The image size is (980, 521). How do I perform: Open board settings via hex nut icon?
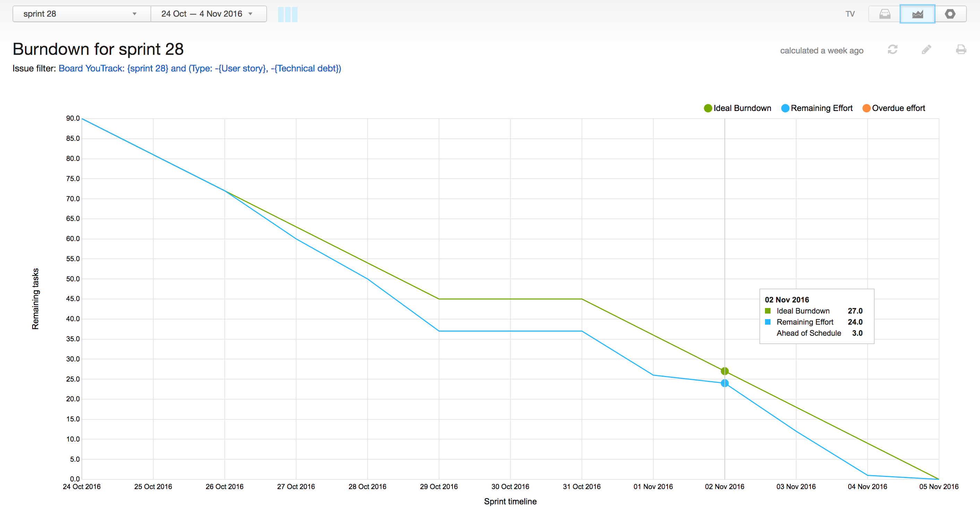950,14
